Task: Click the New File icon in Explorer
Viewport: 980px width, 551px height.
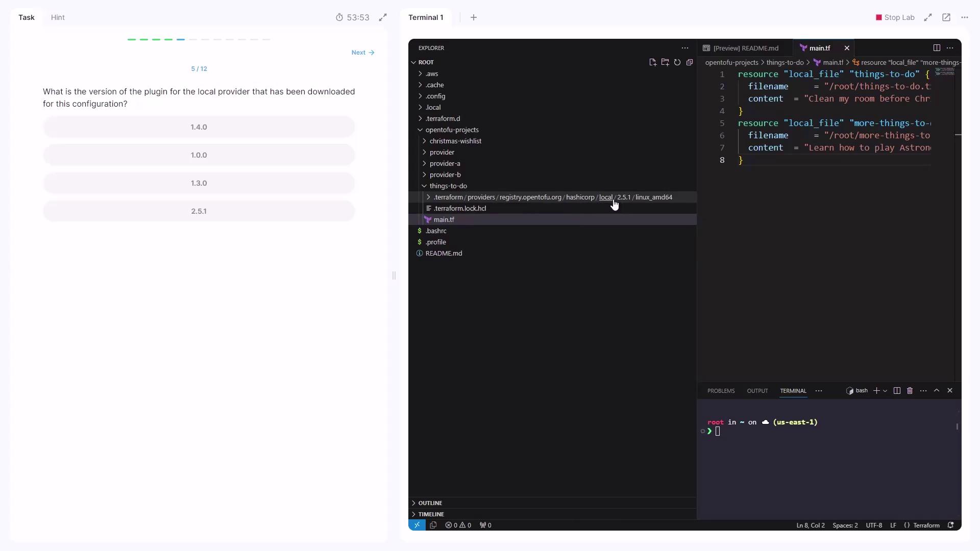Action: 652,62
